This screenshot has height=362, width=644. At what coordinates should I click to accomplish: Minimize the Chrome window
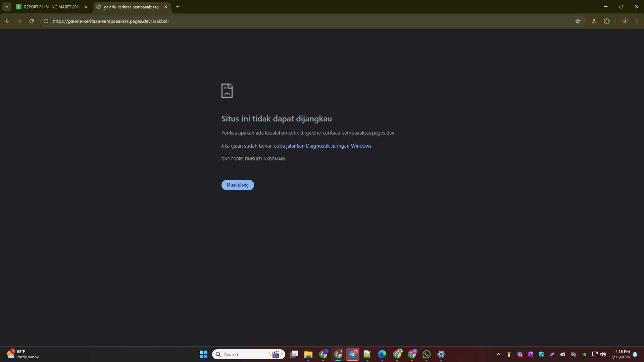click(x=606, y=7)
